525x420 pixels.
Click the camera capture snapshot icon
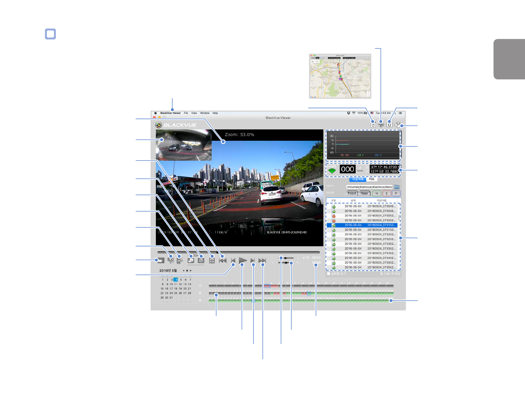coord(389,125)
